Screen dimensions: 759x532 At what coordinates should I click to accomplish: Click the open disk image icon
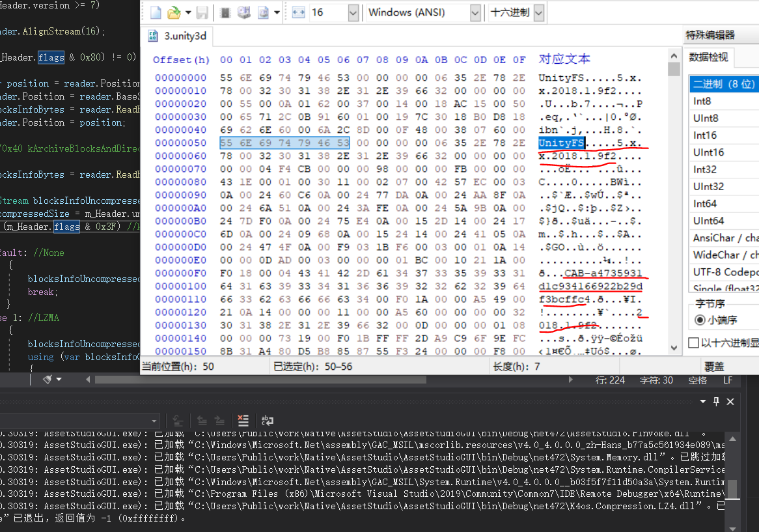(263, 12)
